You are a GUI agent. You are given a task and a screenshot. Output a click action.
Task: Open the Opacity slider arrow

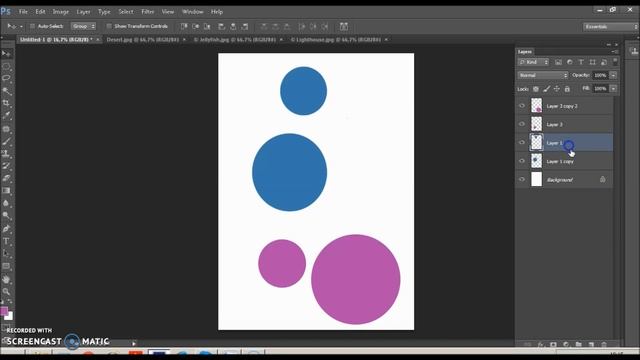pyautogui.click(x=613, y=75)
